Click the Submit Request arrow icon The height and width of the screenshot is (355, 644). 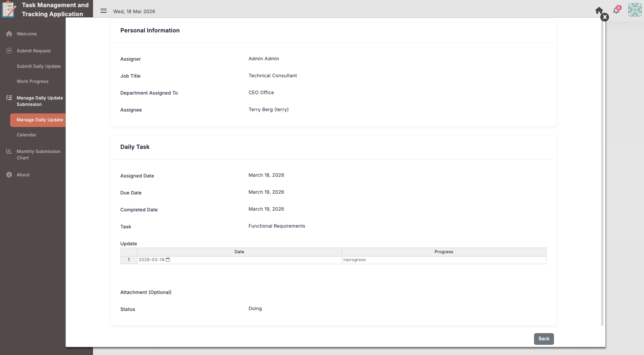pyautogui.click(x=9, y=50)
